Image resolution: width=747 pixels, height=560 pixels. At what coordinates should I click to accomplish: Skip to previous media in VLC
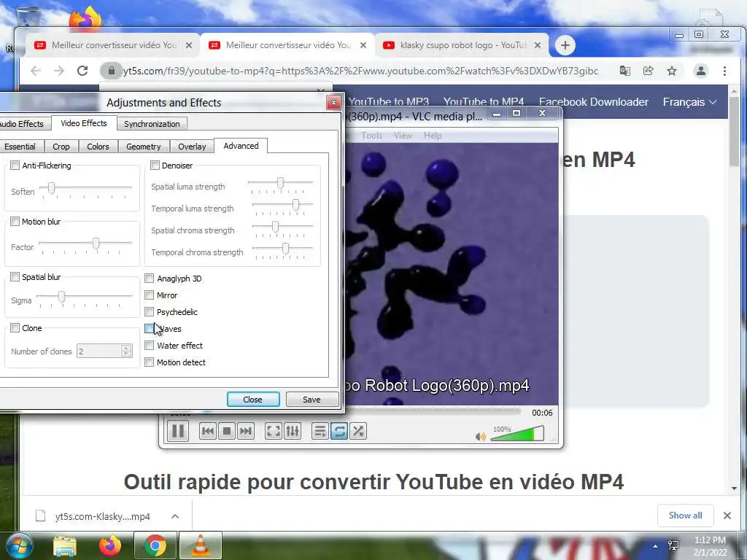click(208, 432)
